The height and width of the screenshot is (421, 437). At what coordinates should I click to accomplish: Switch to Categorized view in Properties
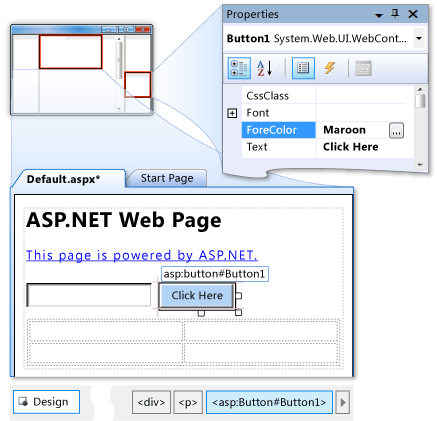239,68
